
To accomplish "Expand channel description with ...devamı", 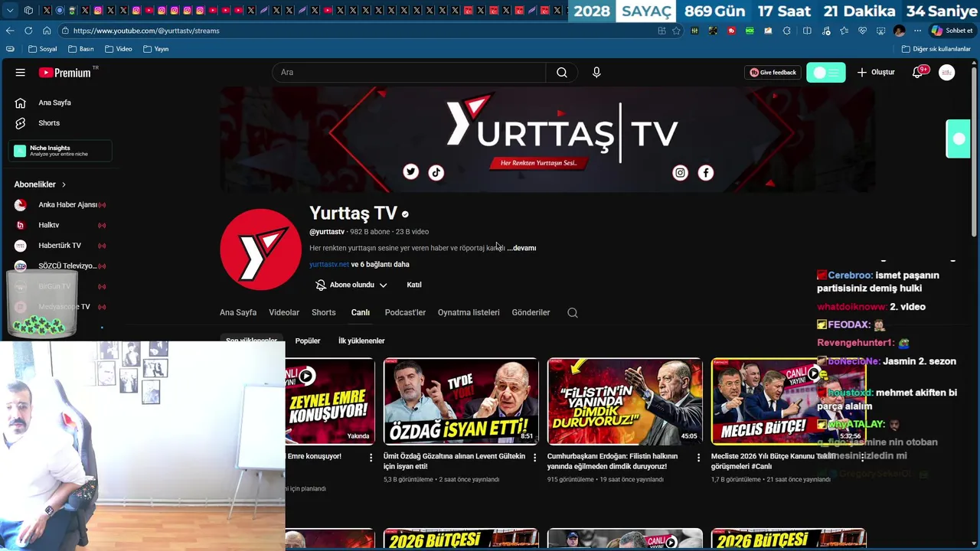I will tap(521, 248).
